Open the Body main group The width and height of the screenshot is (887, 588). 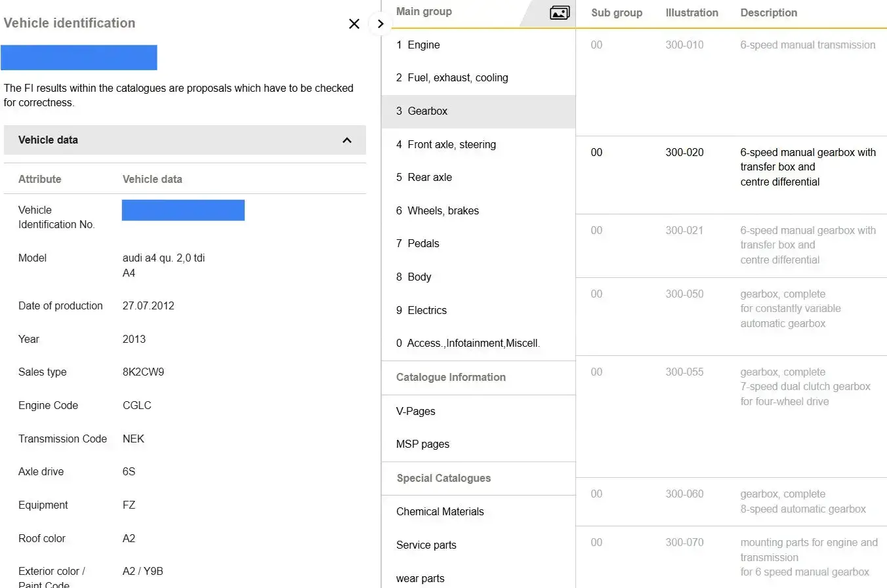pos(478,277)
